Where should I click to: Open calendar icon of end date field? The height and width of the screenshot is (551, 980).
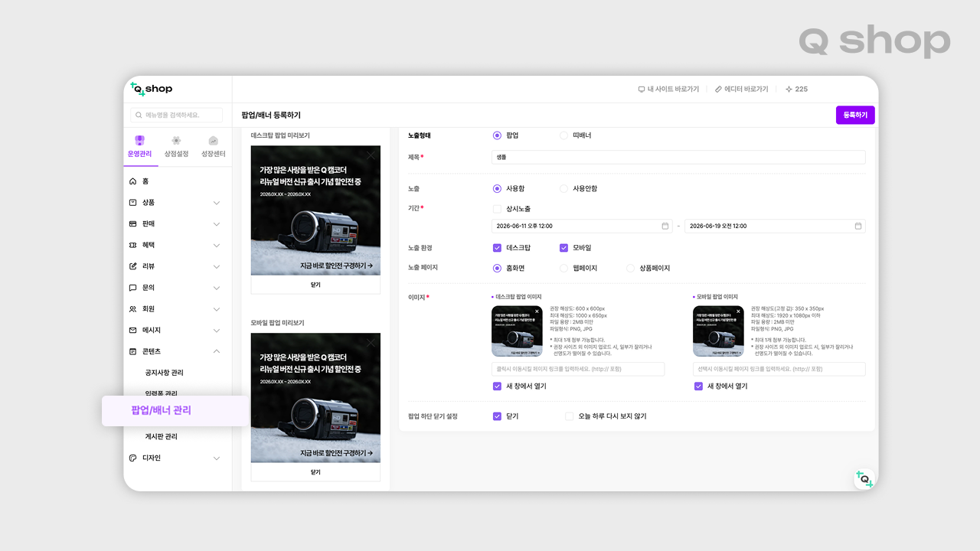click(x=858, y=226)
